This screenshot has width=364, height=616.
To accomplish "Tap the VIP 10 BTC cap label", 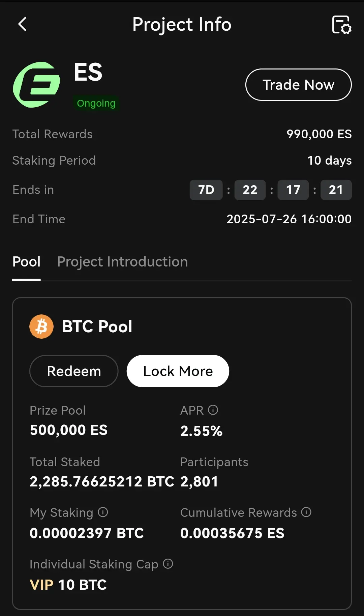I will tap(68, 585).
